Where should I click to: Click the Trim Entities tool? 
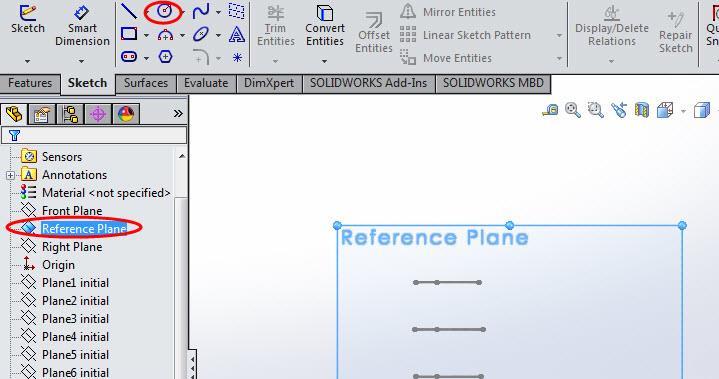(276, 26)
